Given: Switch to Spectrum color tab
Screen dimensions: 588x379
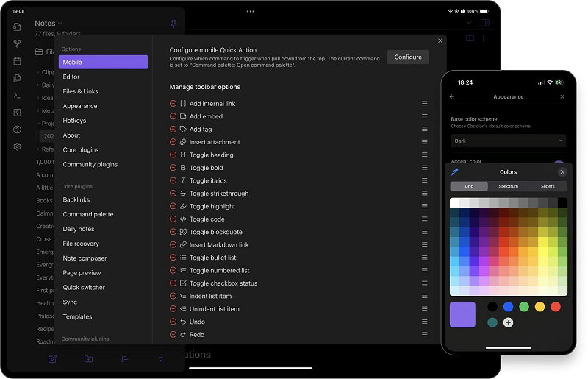Looking at the screenshot, I should click(508, 186).
